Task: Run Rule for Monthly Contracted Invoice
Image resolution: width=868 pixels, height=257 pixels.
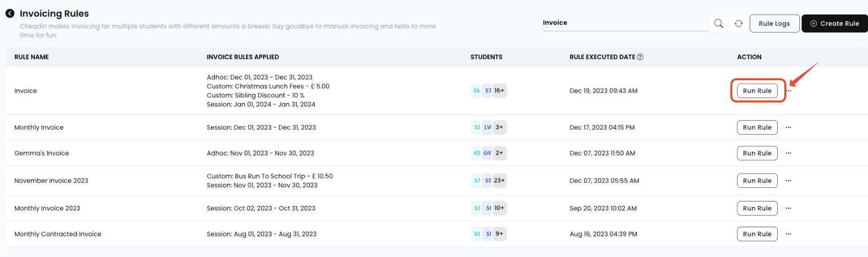Action: (x=757, y=234)
